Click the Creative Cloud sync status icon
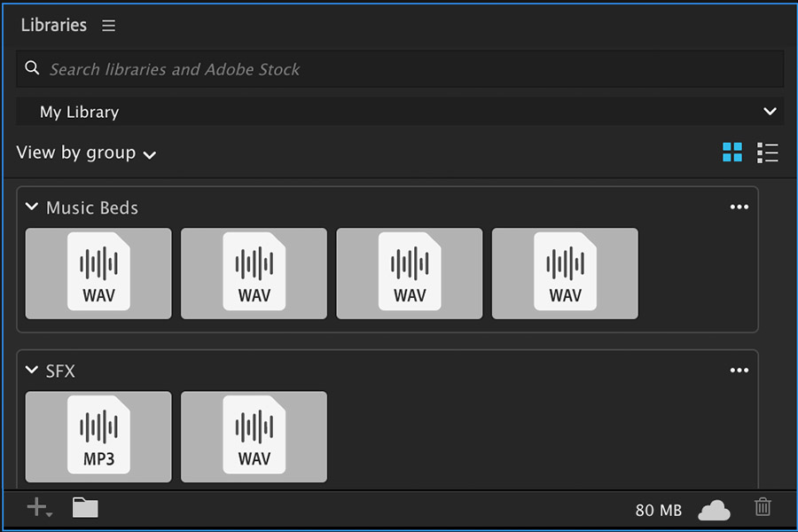This screenshot has height=532, width=798. pyautogui.click(x=714, y=510)
